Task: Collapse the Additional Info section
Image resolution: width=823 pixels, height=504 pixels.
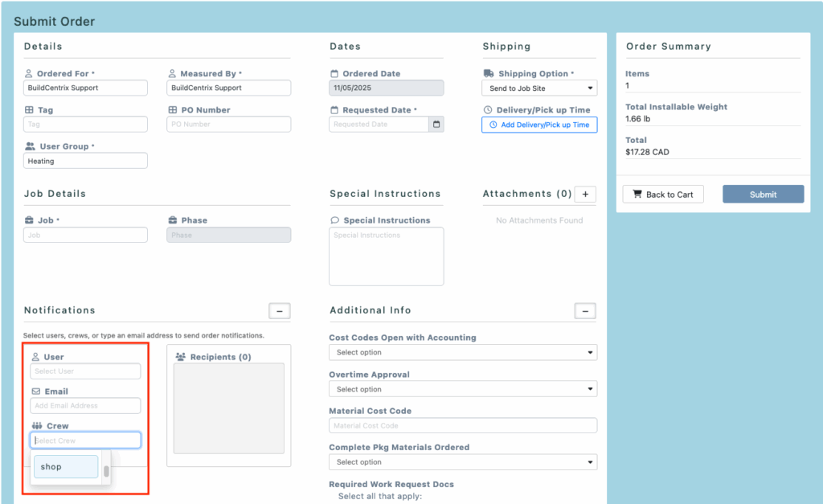Action: click(585, 311)
